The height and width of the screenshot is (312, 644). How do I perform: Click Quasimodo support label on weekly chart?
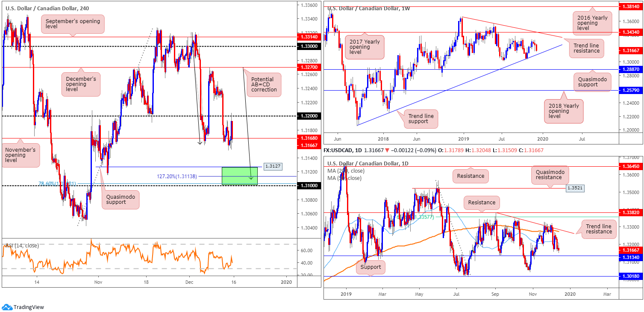click(x=592, y=81)
